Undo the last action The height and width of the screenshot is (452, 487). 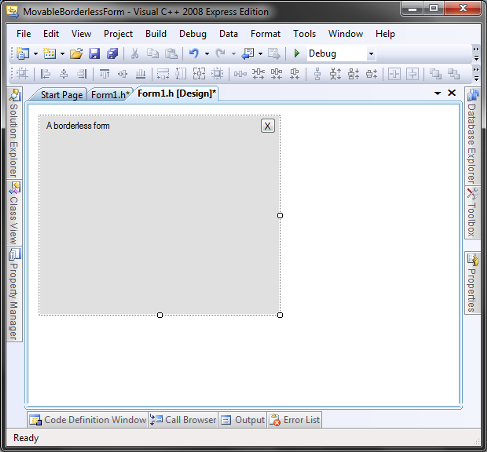tap(194, 54)
